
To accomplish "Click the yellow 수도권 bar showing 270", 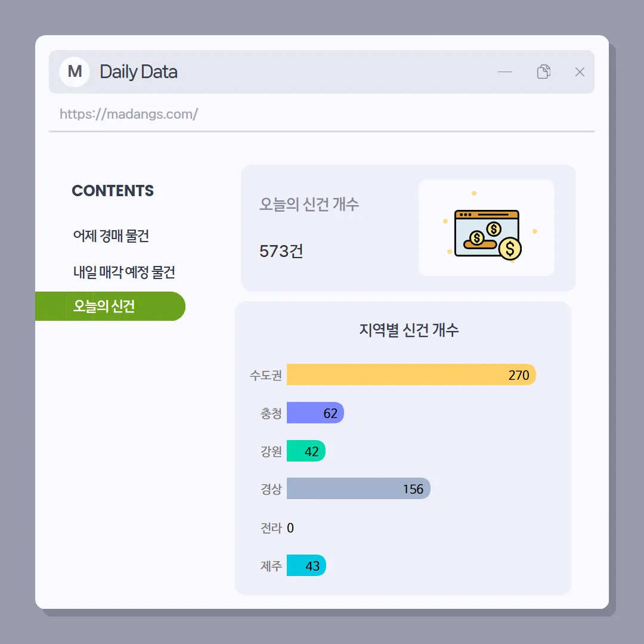I will [411, 374].
